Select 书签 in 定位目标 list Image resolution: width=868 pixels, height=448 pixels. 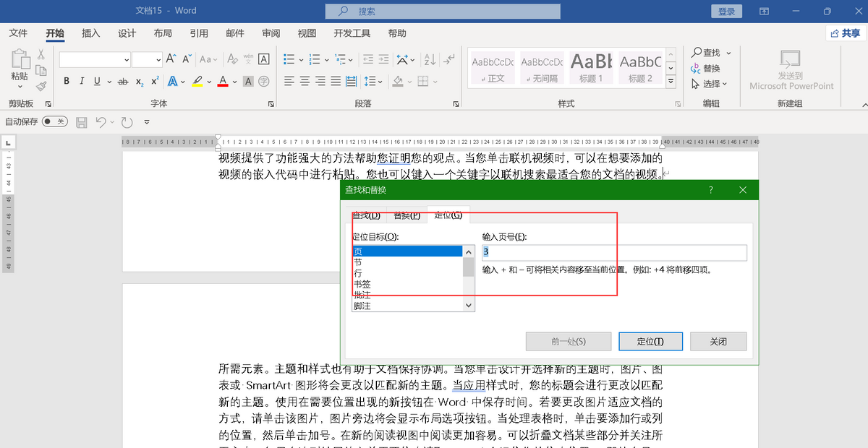pos(407,285)
